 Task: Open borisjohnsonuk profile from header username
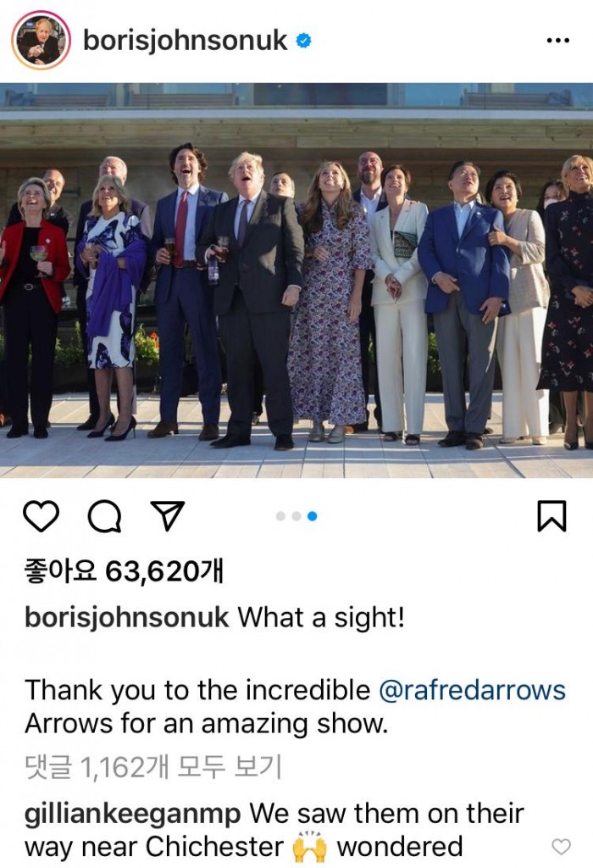coord(186,41)
